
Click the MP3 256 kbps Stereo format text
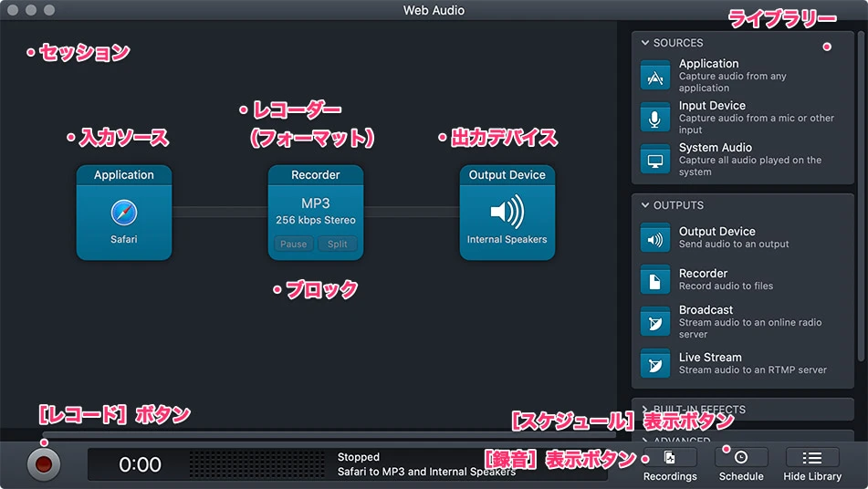tap(316, 211)
